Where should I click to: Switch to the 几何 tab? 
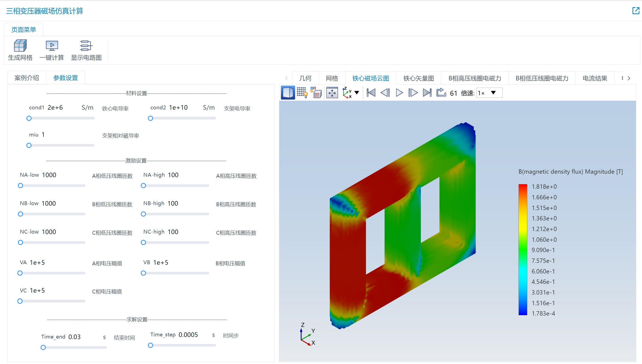click(x=305, y=78)
